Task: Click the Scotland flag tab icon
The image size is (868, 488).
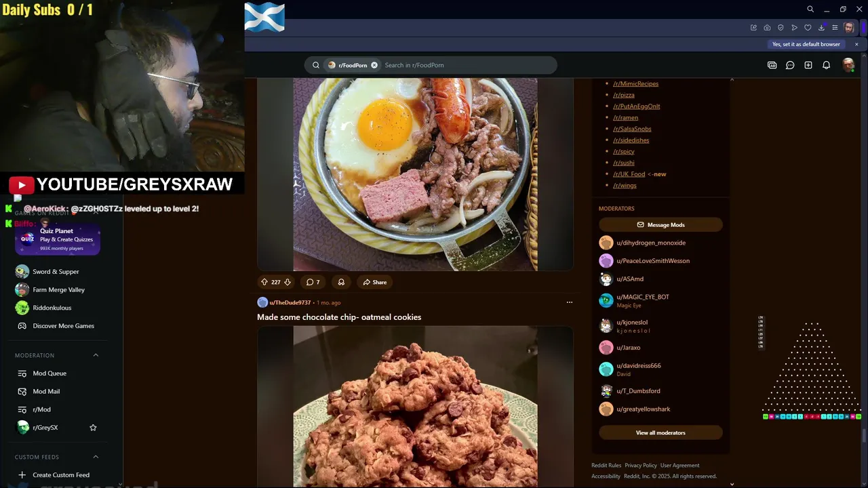Action: pos(264,17)
